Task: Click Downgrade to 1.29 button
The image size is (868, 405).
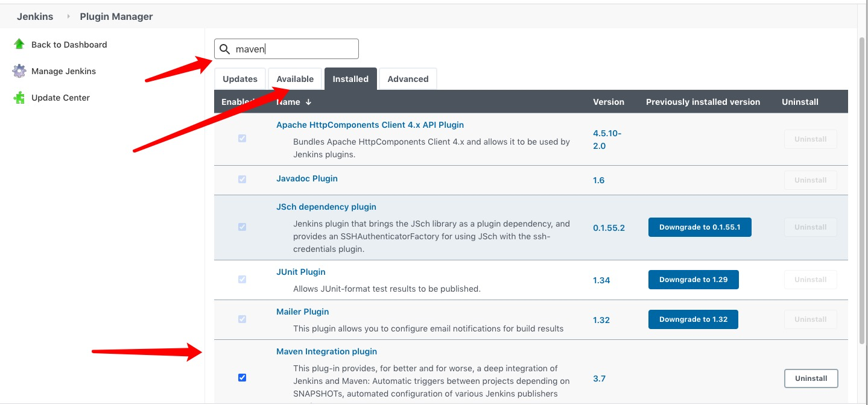Action: pyautogui.click(x=693, y=280)
